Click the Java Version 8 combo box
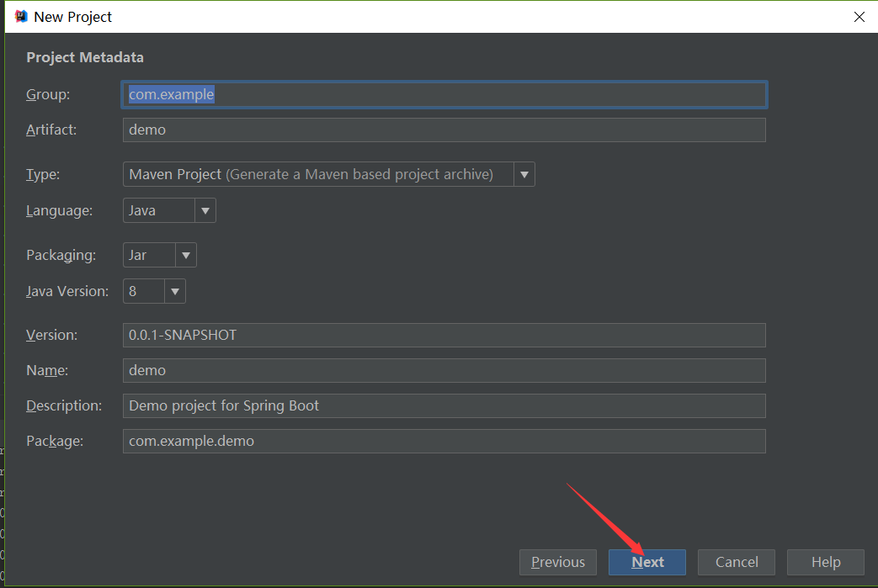The width and height of the screenshot is (878, 588). (154, 292)
